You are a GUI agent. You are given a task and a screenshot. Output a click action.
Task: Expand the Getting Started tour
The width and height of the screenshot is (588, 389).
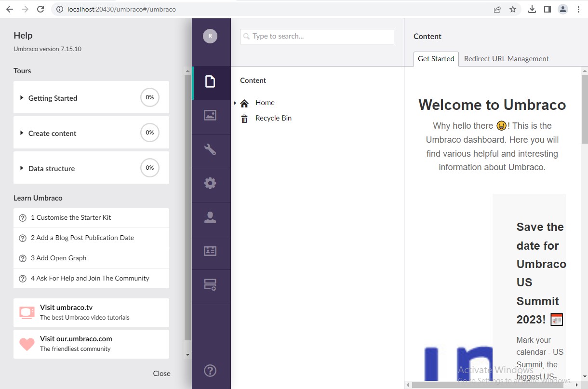tap(91, 97)
